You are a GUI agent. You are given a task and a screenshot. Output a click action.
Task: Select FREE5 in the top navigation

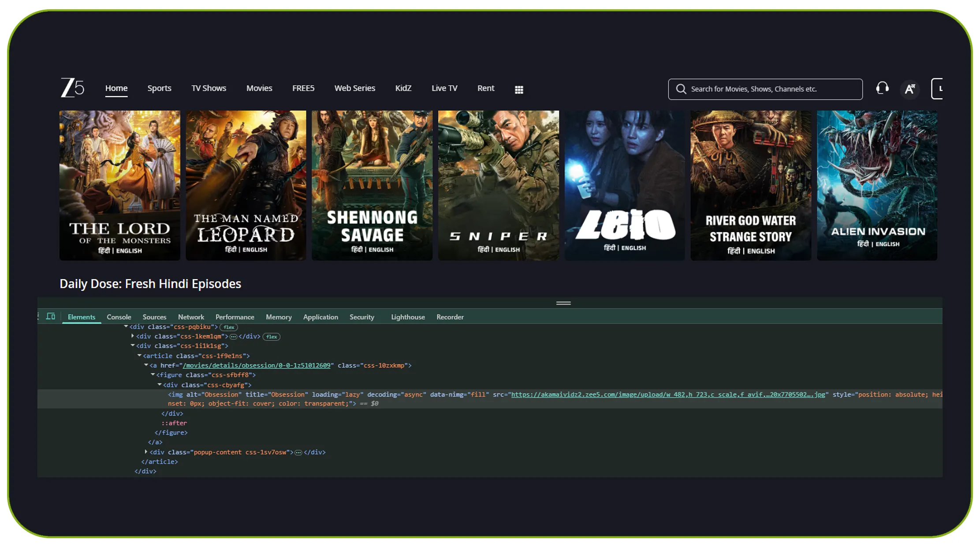coord(303,88)
